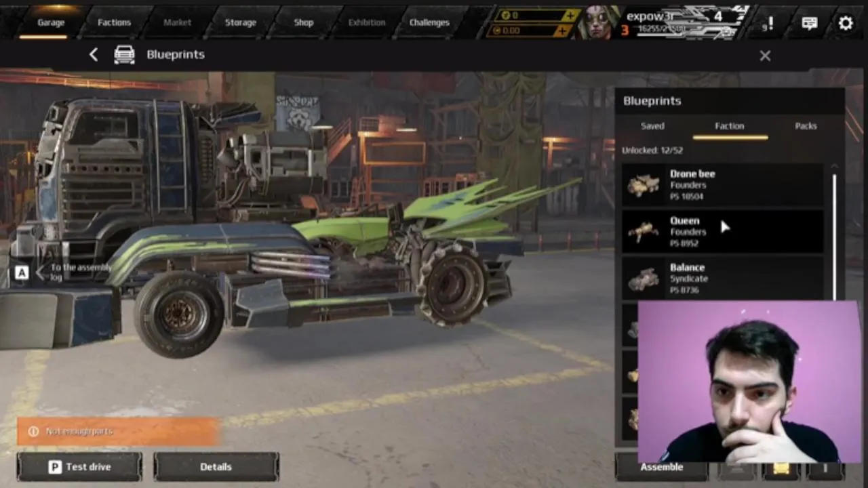The width and height of the screenshot is (868, 488).
Task: Switch to Packs blueprints tab
Action: (806, 126)
